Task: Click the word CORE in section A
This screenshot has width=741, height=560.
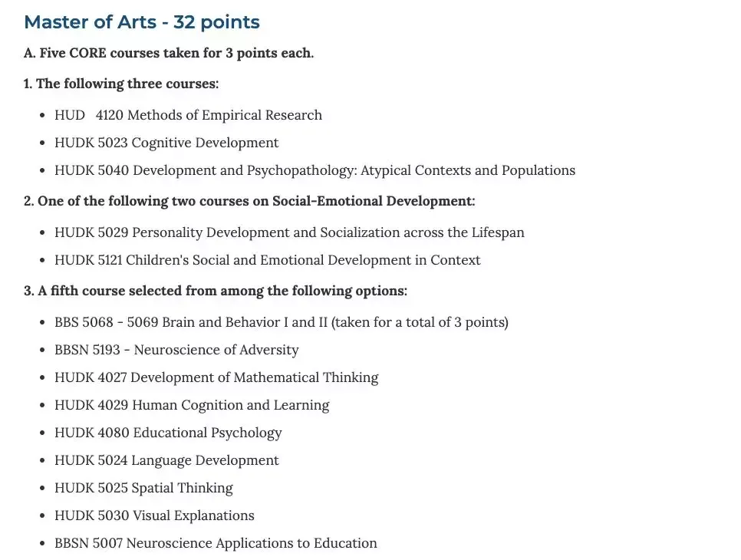Action: coord(93,54)
